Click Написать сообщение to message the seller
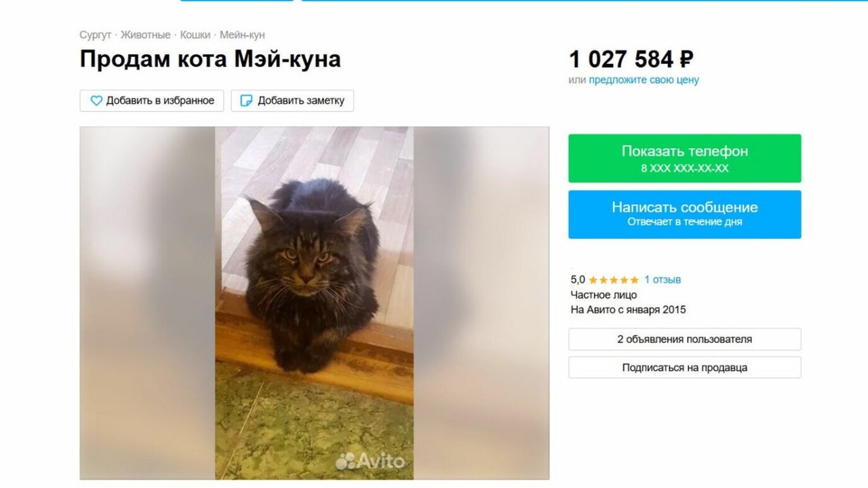The image size is (868, 488). pyautogui.click(x=685, y=214)
